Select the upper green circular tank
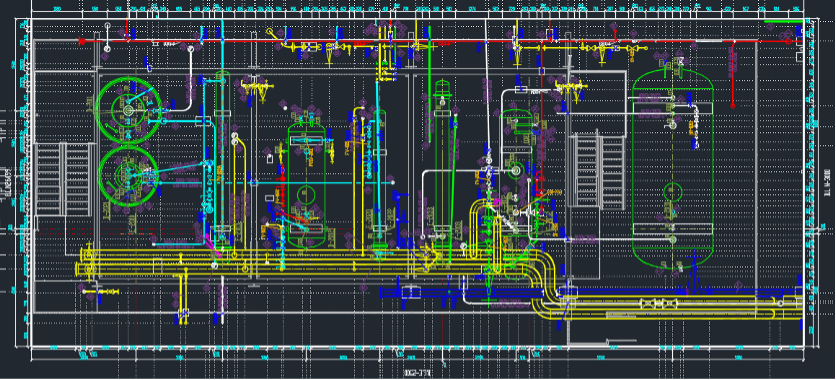Viewport: 836px width, 380px height. 128,110
